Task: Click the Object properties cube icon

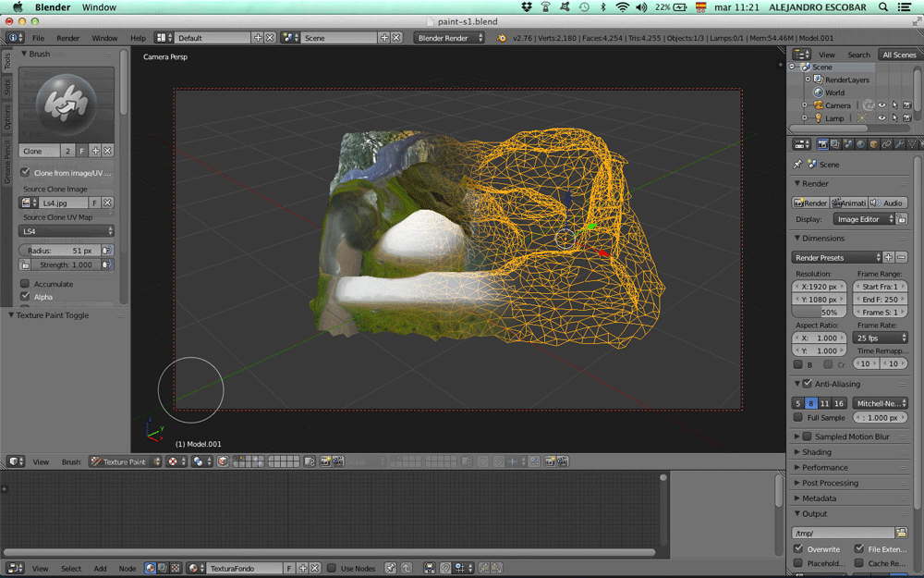Action: click(x=873, y=143)
